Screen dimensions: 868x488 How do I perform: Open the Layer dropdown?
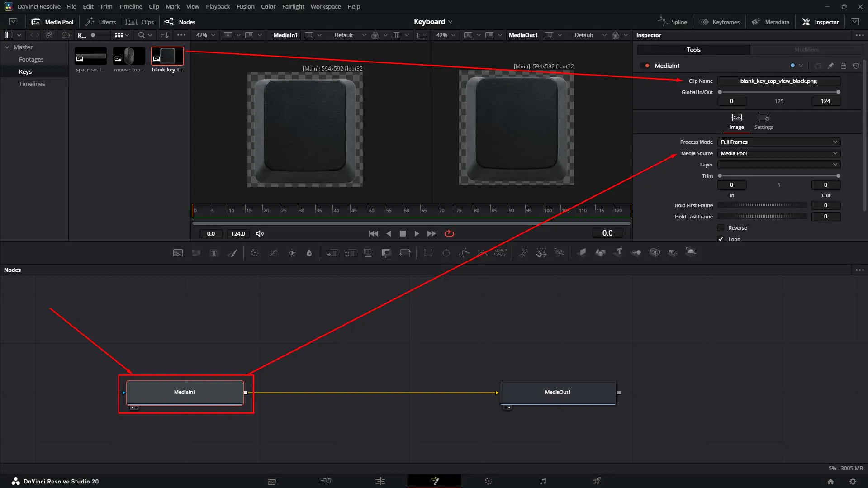point(778,165)
